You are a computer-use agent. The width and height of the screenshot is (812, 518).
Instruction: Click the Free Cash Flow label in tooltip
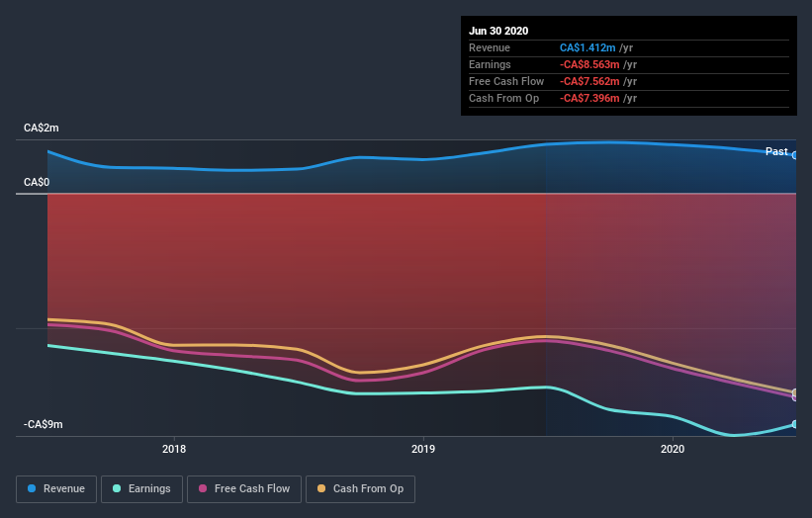[x=506, y=81]
